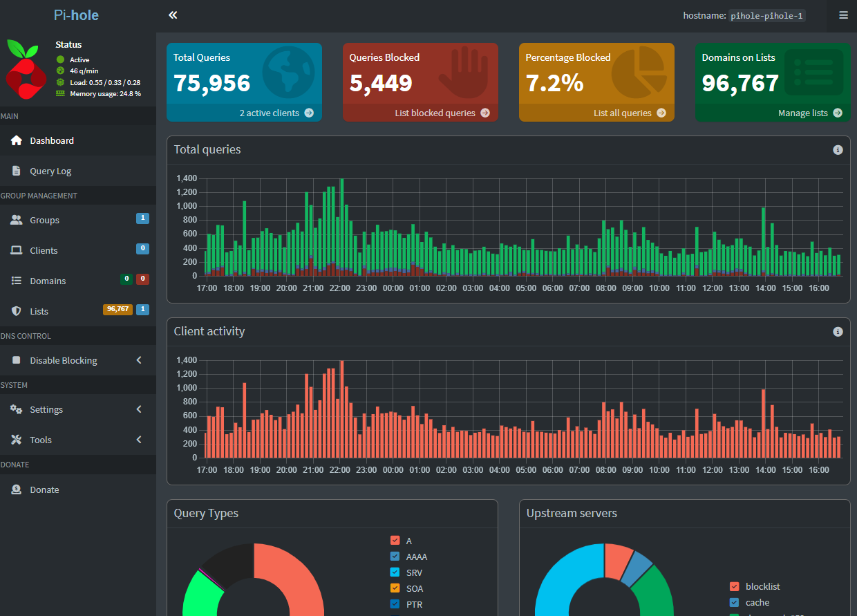This screenshot has width=857, height=616.
Task: Click arrow icon beside List blocked queries
Action: (485, 113)
